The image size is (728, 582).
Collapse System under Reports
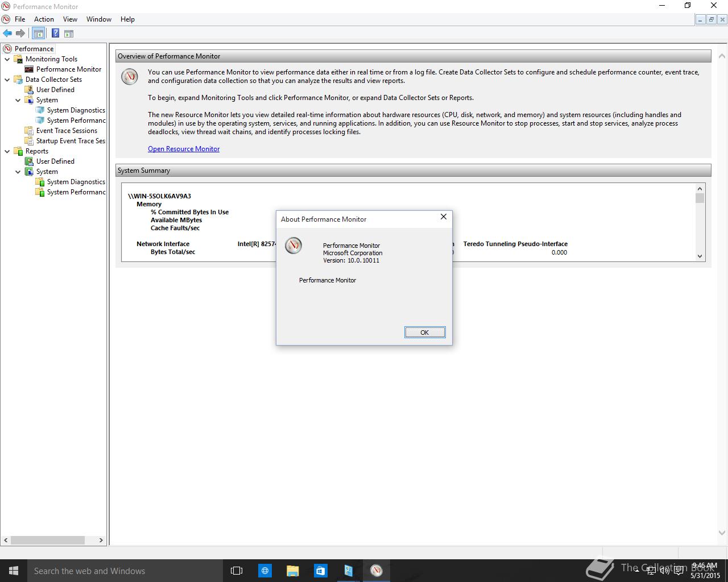coord(18,172)
